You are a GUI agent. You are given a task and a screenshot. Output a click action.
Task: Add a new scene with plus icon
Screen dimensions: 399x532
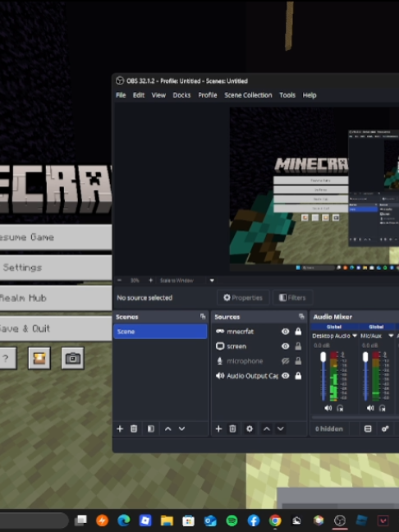tap(120, 429)
